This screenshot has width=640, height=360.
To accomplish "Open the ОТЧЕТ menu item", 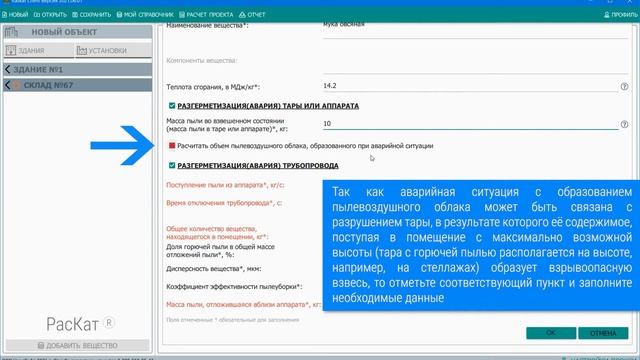I will point(252,15).
